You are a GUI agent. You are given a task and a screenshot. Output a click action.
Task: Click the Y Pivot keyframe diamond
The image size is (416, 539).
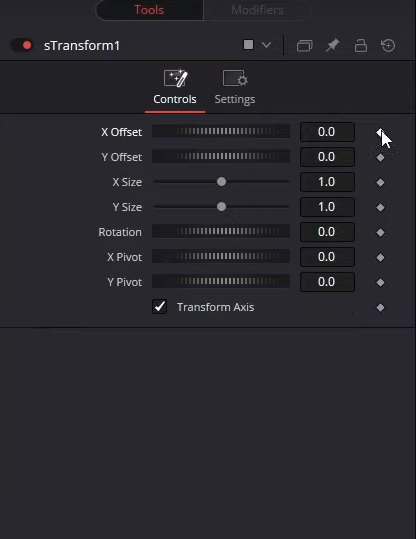pyautogui.click(x=380, y=283)
